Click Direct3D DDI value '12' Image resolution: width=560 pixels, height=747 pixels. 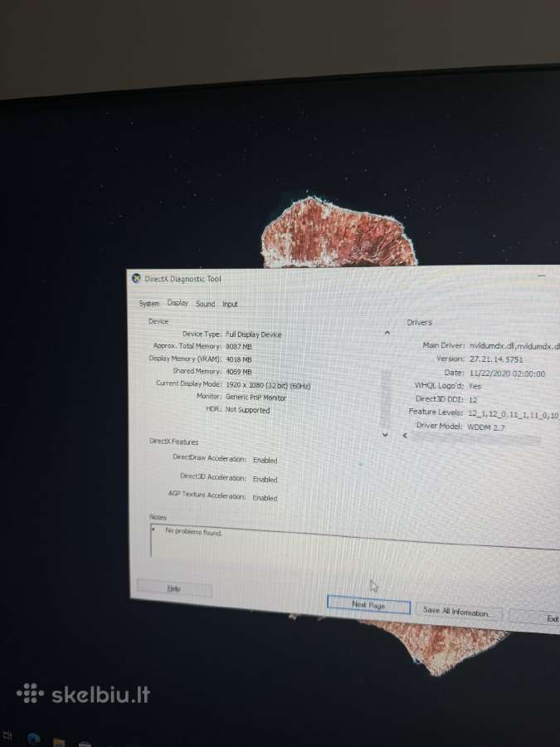click(x=473, y=400)
